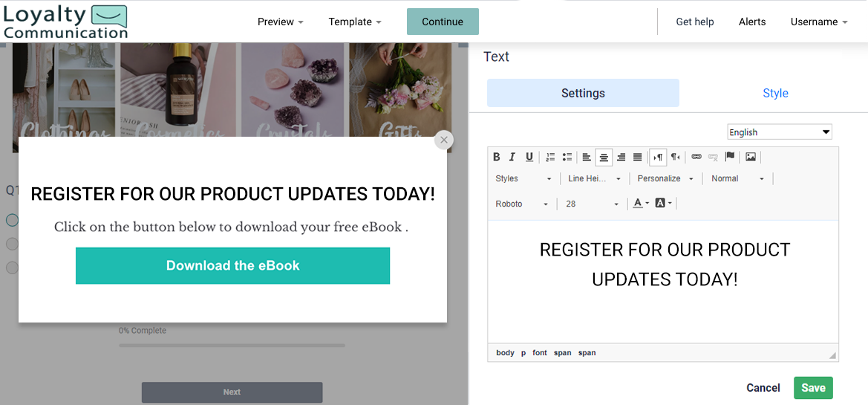Viewport: 868px width, 405px height.
Task: Insert an image into the text
Action: click(x=751, y=157)
